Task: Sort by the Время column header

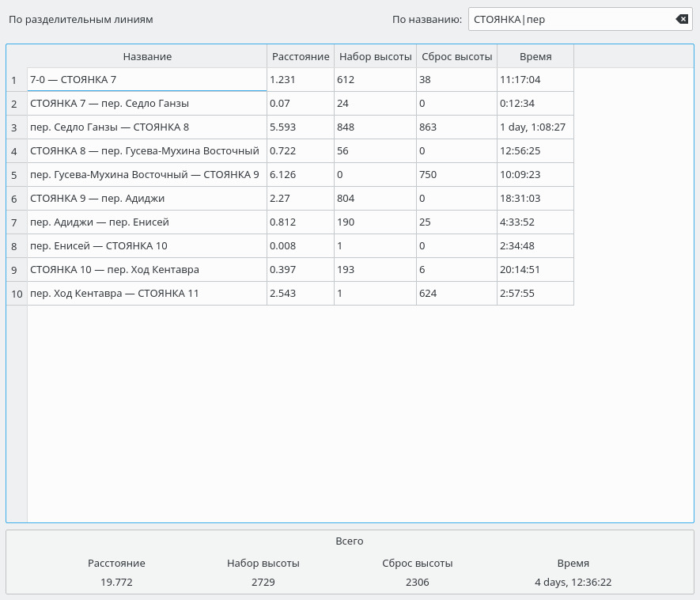Action: 535,56
